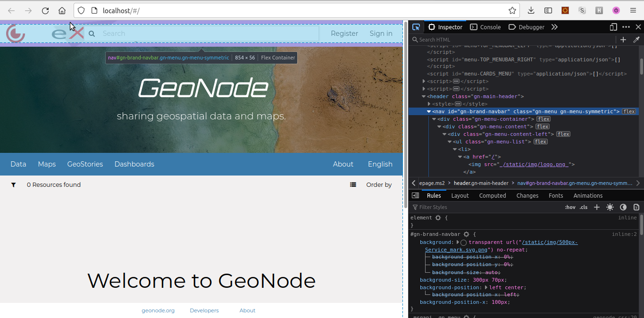Expand the style element tree node
The image size is (644, 318).
pos(429,104)
